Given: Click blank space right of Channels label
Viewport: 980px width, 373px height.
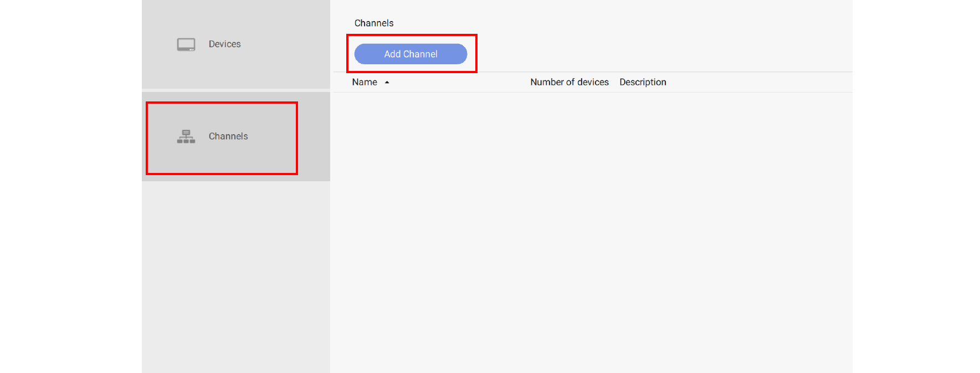Looking at the screenshot, I should [313, 136].
